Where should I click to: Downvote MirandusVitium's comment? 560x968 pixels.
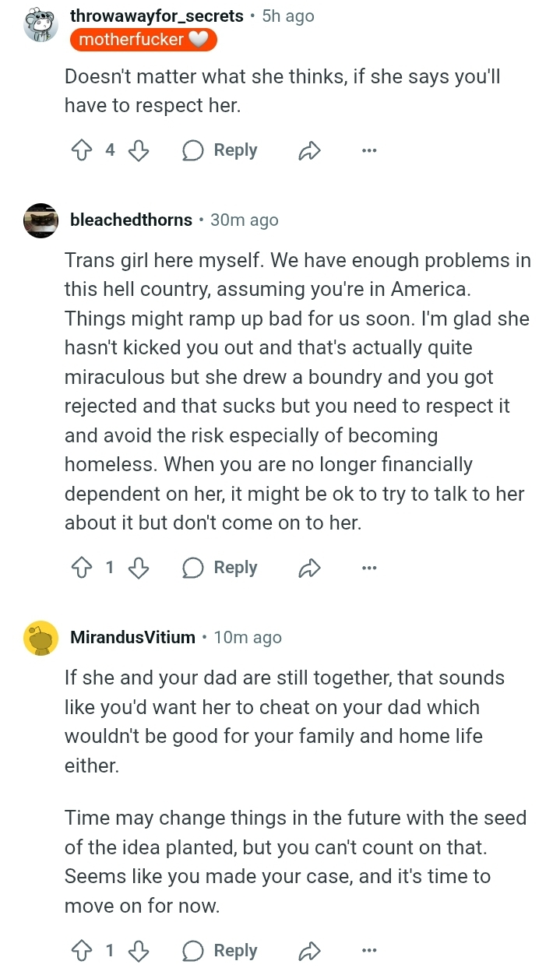click(138, 950)
